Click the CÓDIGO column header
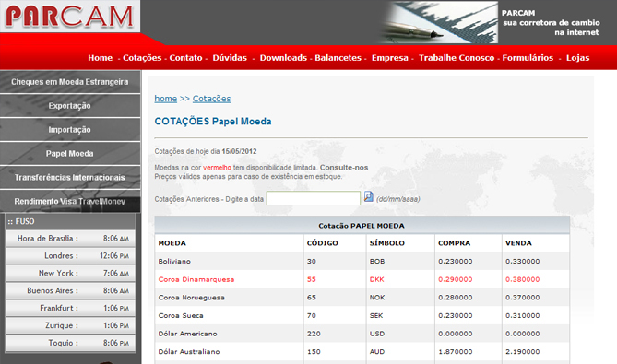Image resolution: width=617 pixels, height=364 pixels. point(322,243)
